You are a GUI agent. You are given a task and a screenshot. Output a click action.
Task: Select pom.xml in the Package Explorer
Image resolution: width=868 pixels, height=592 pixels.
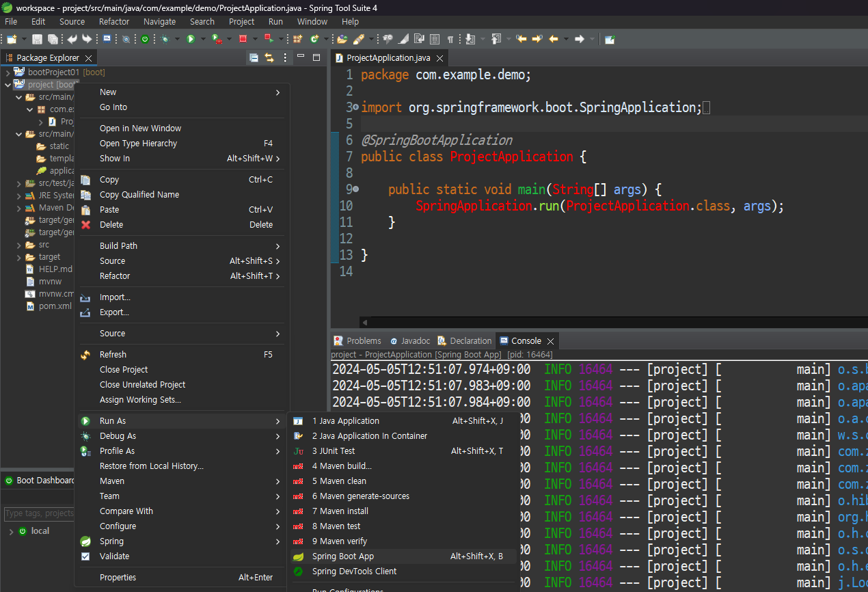[55, 306]
